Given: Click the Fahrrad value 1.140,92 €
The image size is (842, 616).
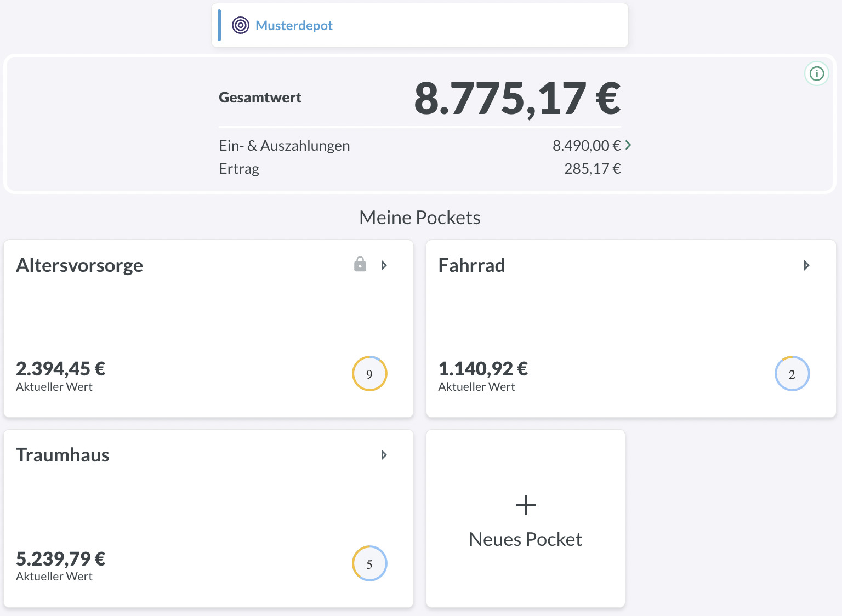Looking at the screenshot, I should click(483, 369).
